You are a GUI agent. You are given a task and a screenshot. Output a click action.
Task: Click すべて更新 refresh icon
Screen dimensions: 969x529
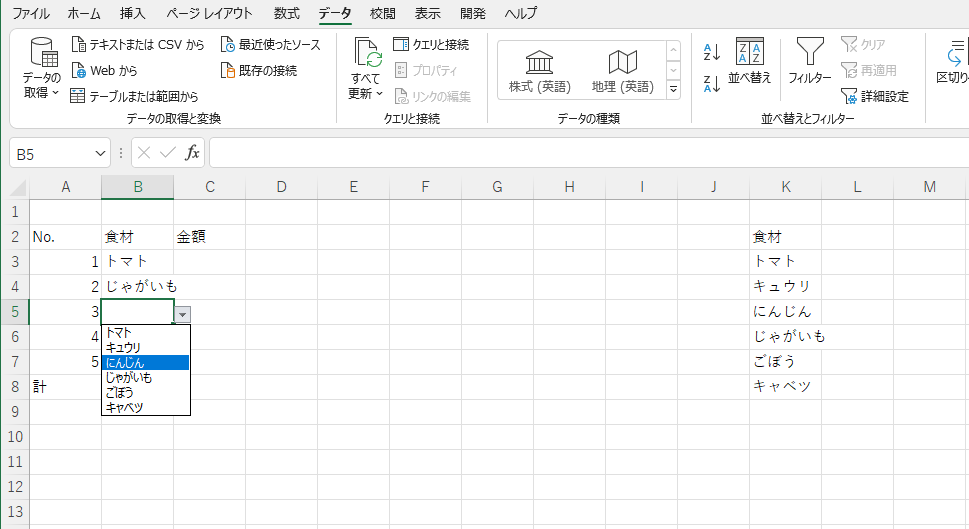pos(367,52)
